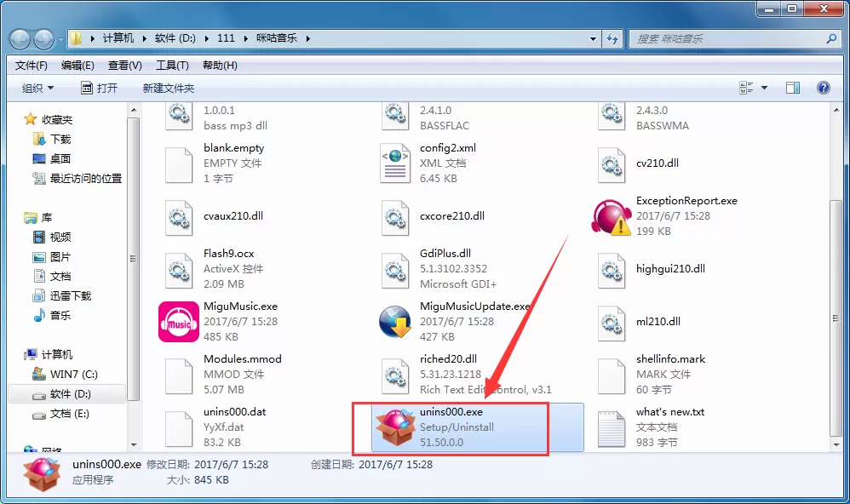The image size is (850, 504).
Task: Click the 打开 toolbar button
Action: coord(99,88)
